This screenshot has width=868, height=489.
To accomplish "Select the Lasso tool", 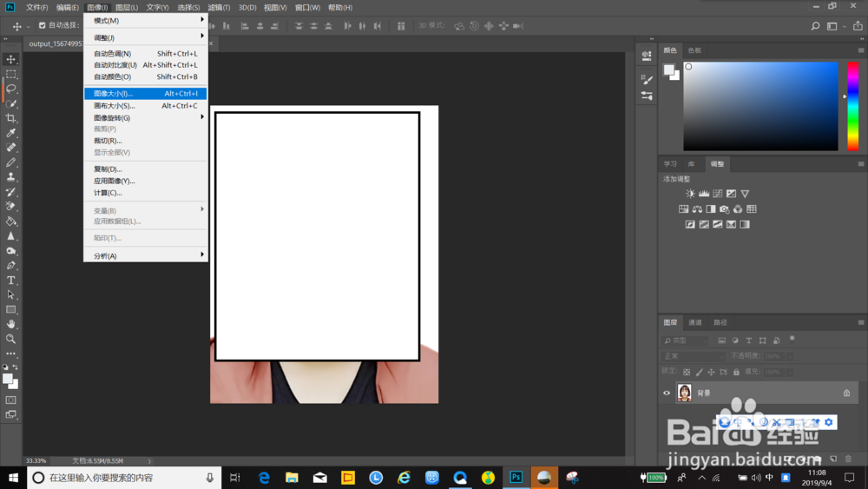I will [x=11, y=89].
